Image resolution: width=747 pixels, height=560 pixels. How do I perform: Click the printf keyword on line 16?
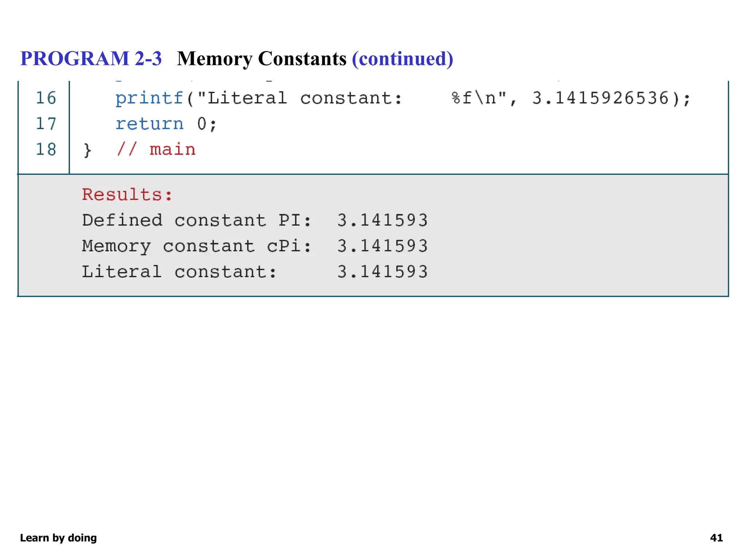[150, 98]
